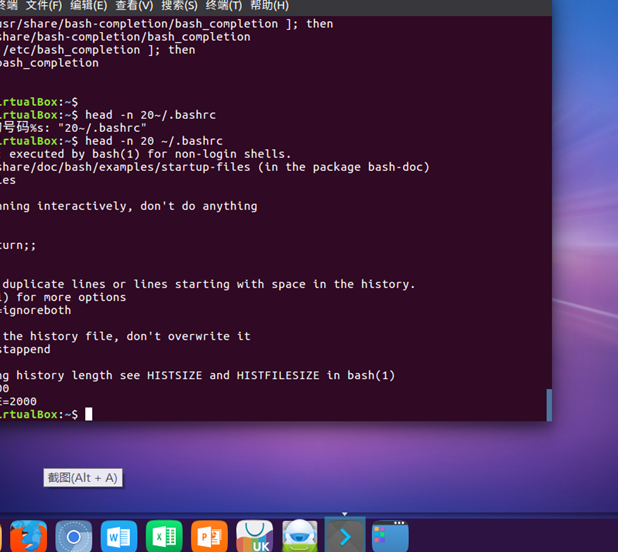
Task: Click the line 'the history file, don't overwrite it'
Action: pyautogui.click(x=127, y=336)
